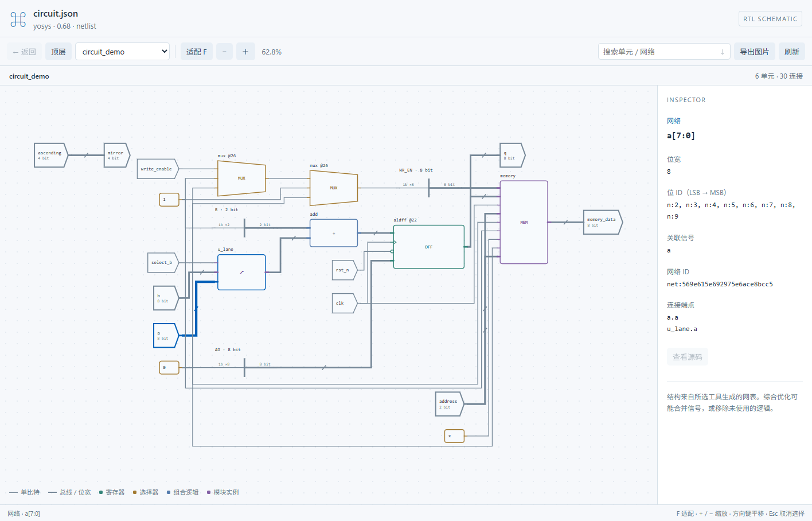Click the first MUX cell near write_enable
Image resolution: width=812 pixels, height=521 pixels.
tap(241, 178)
